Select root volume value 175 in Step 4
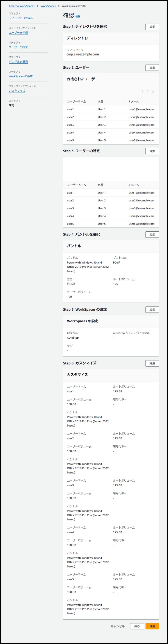 click(115, 284)
